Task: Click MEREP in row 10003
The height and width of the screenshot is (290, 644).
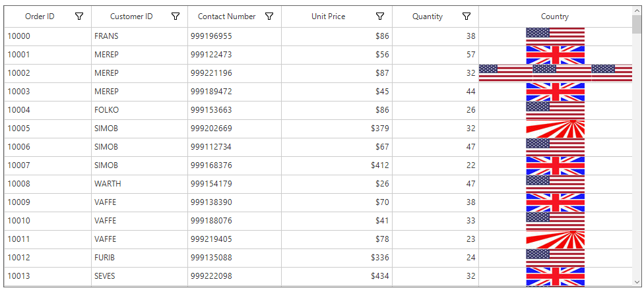Action: pos(140,92)
